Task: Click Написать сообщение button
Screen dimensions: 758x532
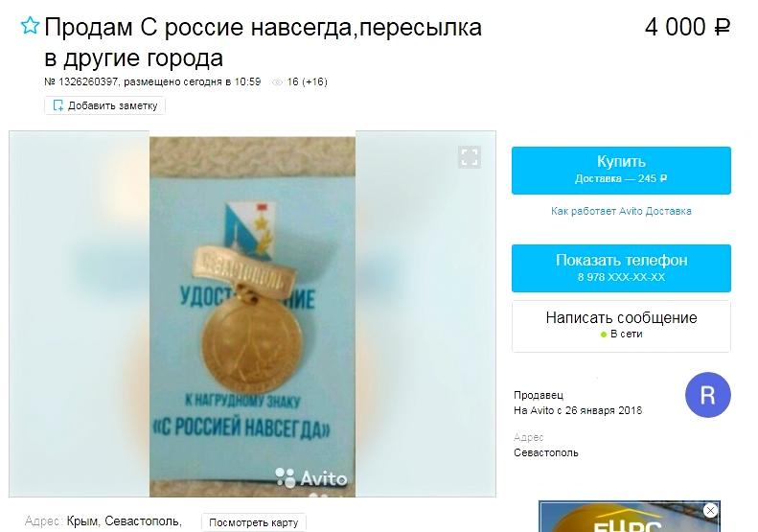Action: pyautogui.click(x=621, y=326)
